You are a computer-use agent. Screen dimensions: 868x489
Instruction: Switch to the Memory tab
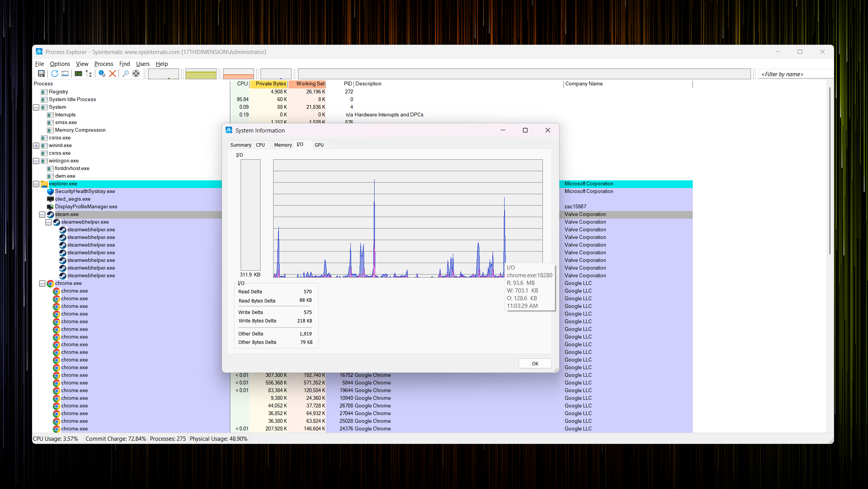283,145
